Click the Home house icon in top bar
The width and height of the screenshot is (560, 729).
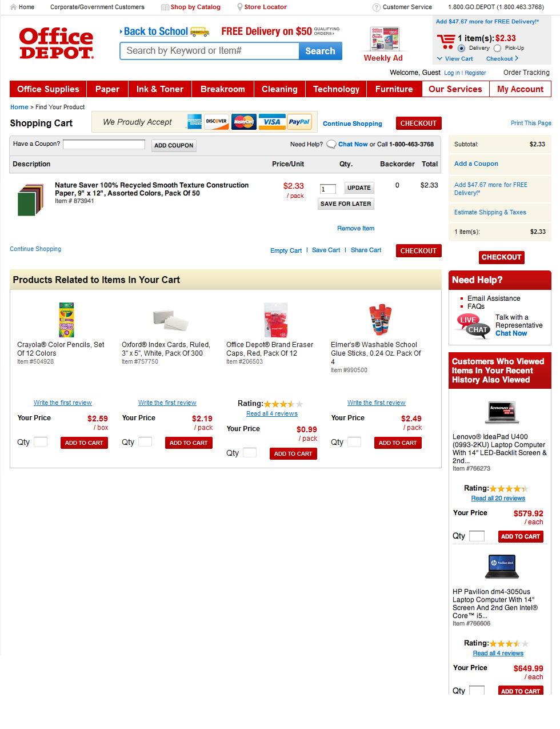(x=13, y=7)
